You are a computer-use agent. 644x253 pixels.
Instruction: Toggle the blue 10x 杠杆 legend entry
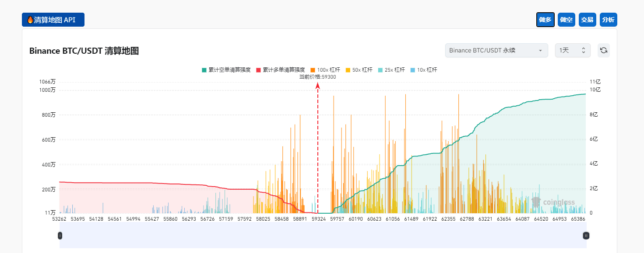pos(424,70)
